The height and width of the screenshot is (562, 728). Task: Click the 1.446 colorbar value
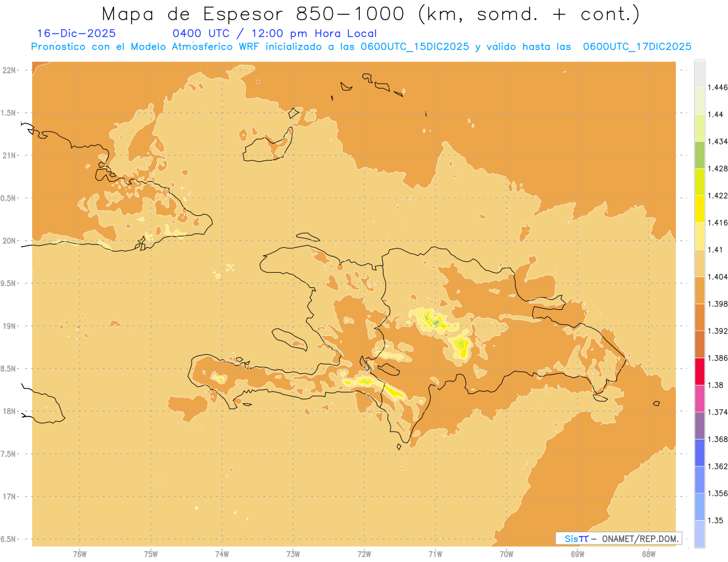point(717,87)
